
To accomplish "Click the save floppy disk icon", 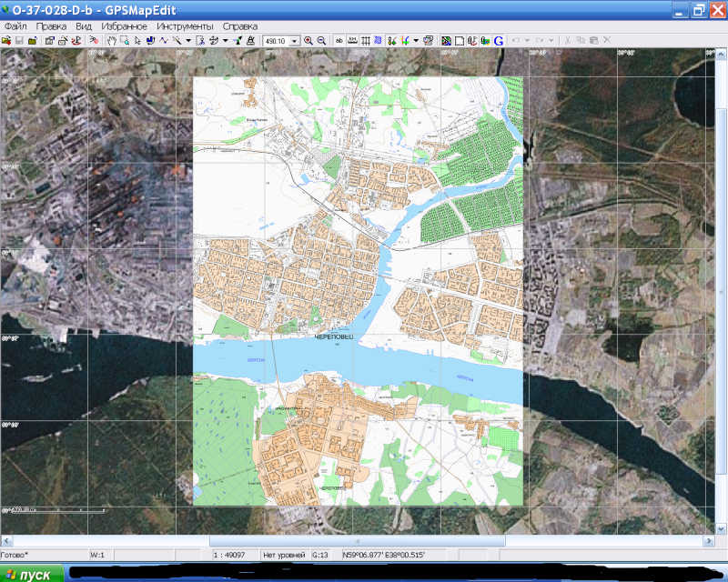I will tap(19, 41).
